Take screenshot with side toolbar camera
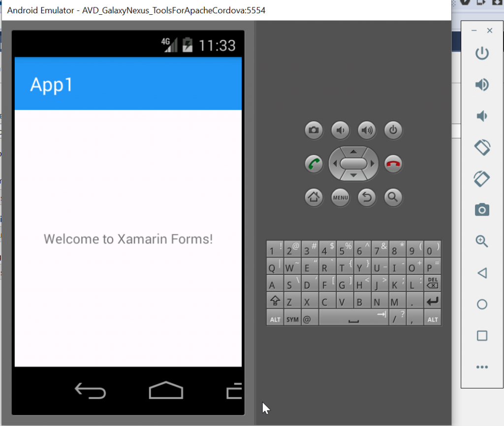Viewport: 504px width, 426px height. (x=482, y=210)
